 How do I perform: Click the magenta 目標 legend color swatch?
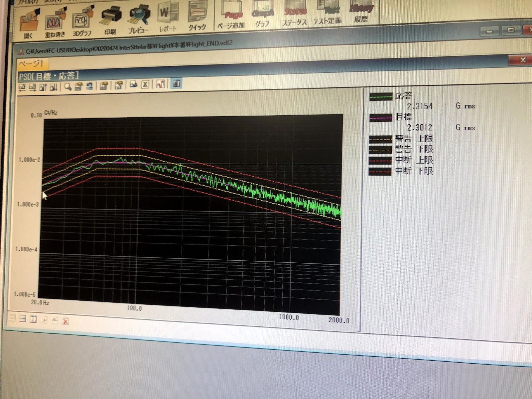click(381, 118)
